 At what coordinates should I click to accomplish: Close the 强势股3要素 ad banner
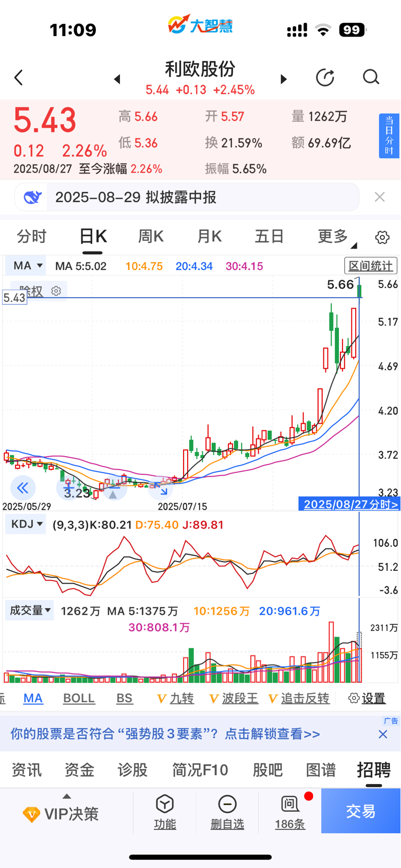pyautogui.click(x=383, y=734)
